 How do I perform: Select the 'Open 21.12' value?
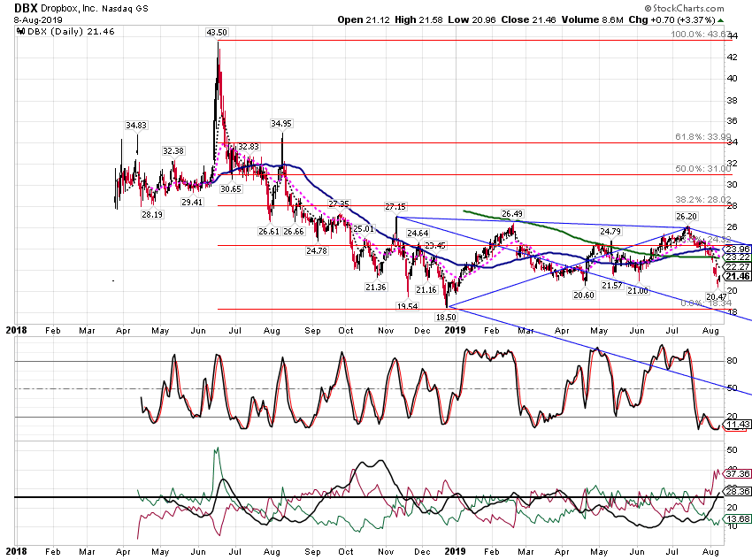(x=364, y=19)
